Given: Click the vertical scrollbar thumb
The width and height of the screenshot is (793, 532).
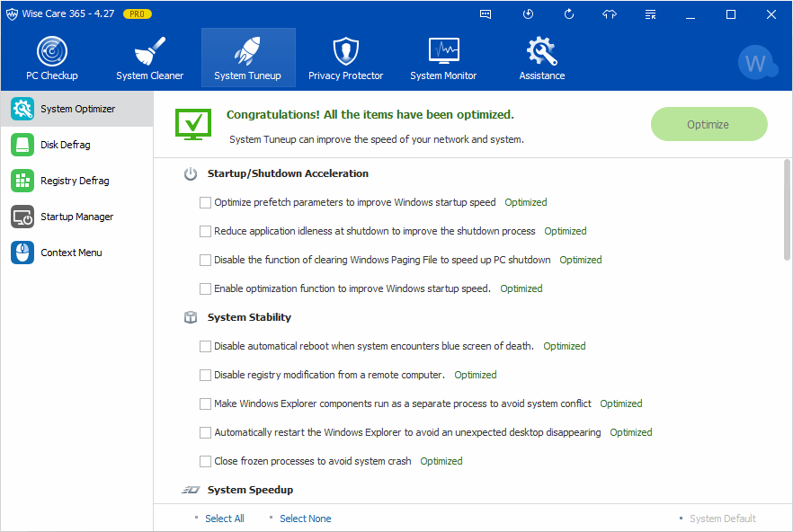Looking at the screenshot, I should (x=787, y=210).
